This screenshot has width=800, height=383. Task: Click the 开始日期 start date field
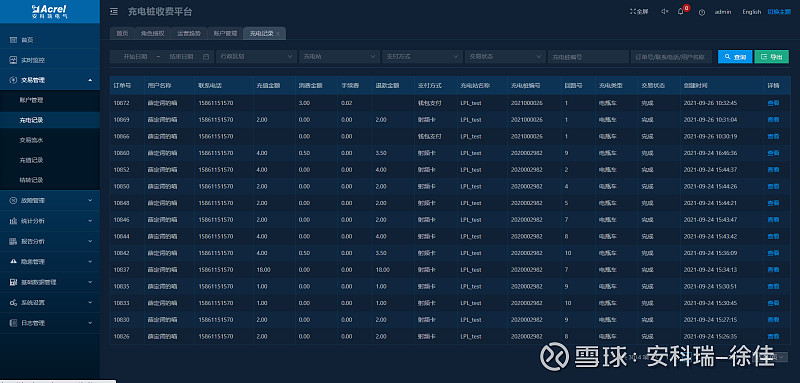point(135,57)
